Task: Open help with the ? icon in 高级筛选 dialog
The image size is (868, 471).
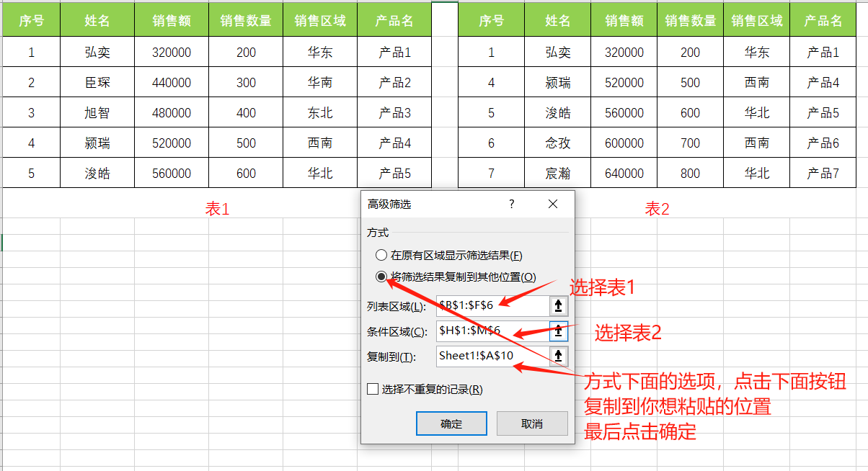Action: pos(512,205)
